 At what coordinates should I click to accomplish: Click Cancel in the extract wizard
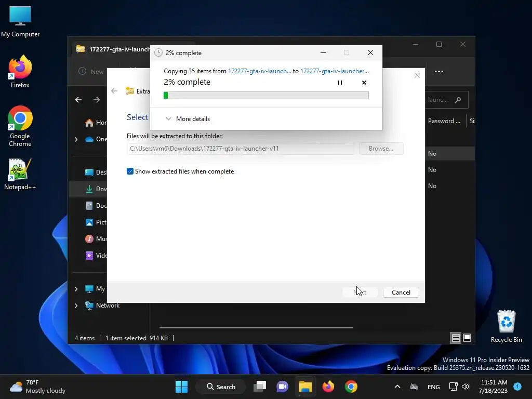tap(401, 292)
